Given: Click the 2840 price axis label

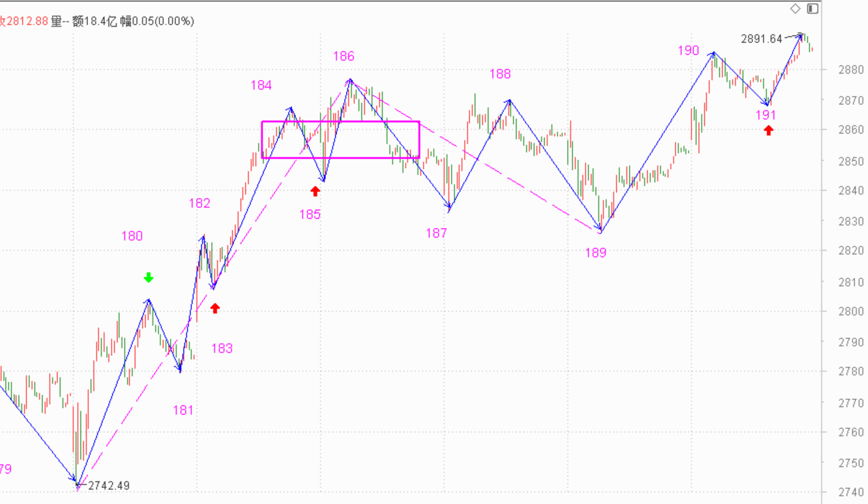Looking at the screenshot, I should 851,190.
